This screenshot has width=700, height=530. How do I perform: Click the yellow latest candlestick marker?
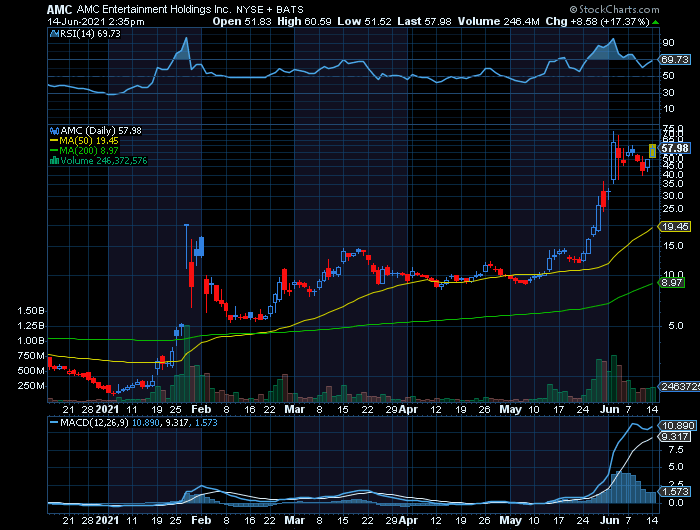click(652, 150)
